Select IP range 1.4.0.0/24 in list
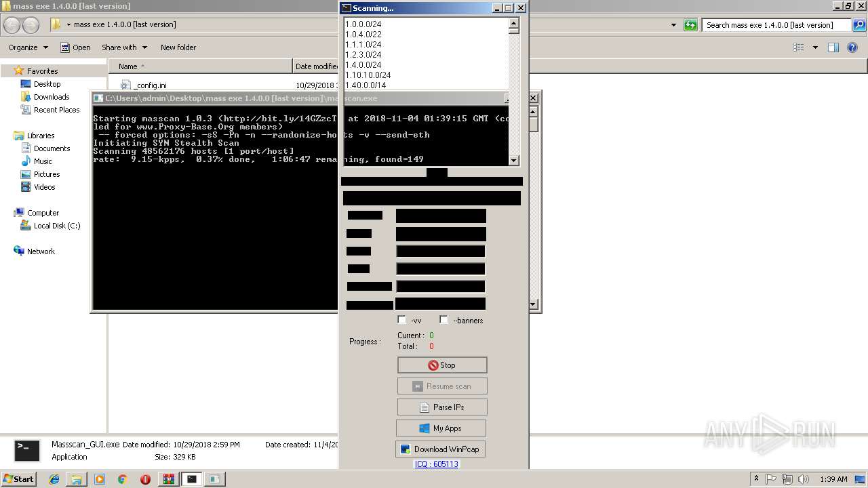The height and width of the screenshot is (488, 868). pos(363,65)
